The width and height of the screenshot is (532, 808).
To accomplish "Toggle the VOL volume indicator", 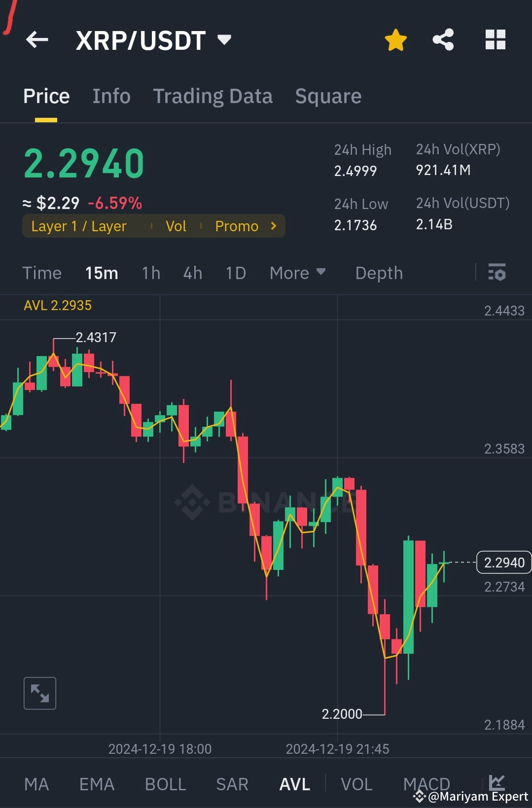I will [356, 783].
